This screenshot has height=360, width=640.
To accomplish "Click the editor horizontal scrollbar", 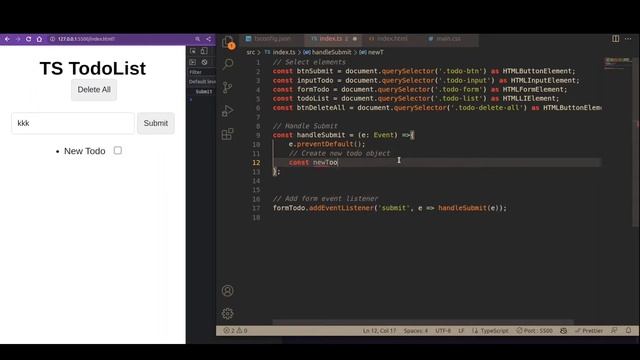I will pos(423,322).
